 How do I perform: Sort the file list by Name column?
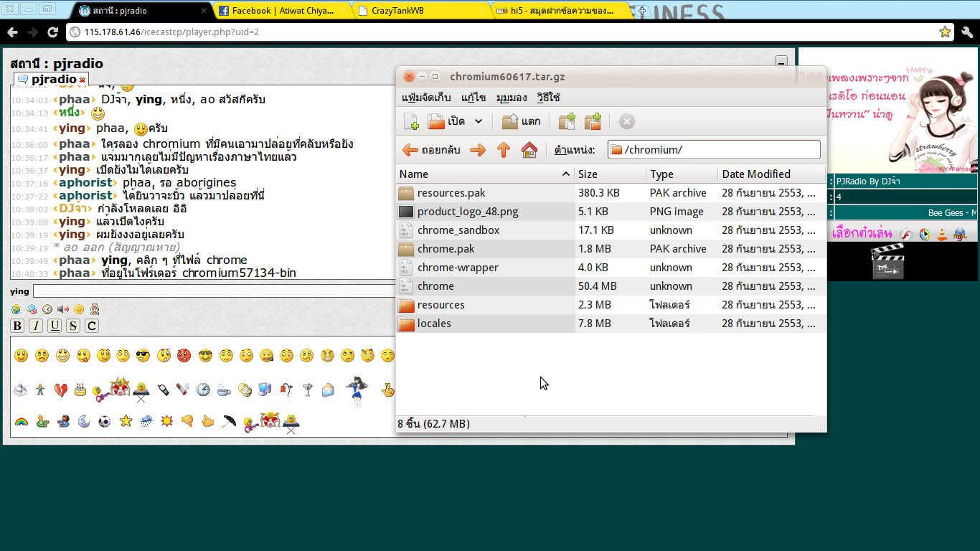click(x=485, y=174)
